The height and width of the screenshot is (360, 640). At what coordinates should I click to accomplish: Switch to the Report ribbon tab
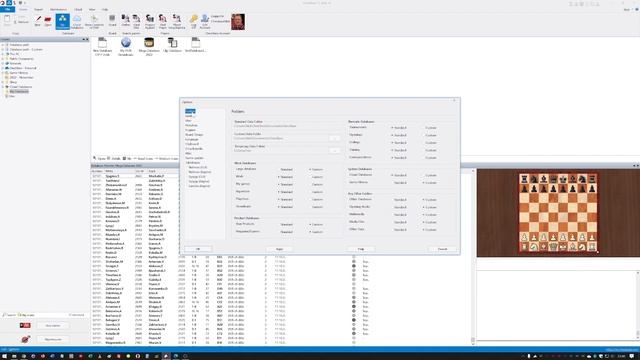click(x=38, y=9)
